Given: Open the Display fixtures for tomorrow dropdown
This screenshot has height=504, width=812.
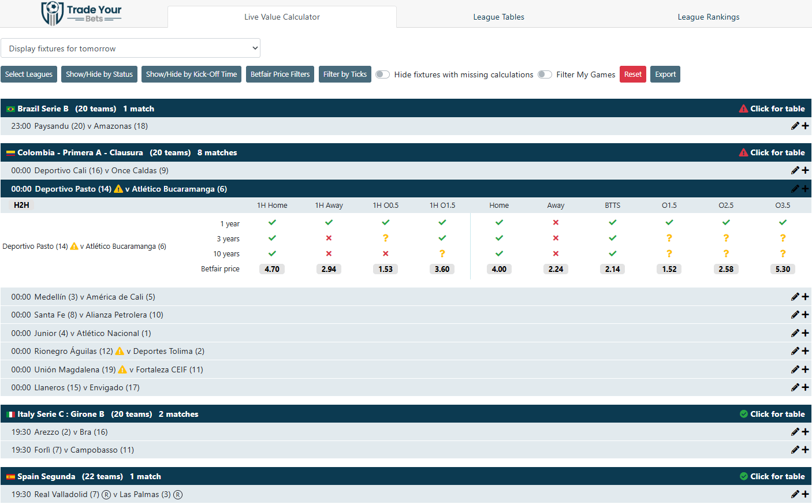Looking at the screenshot, I should pos(131,48).
